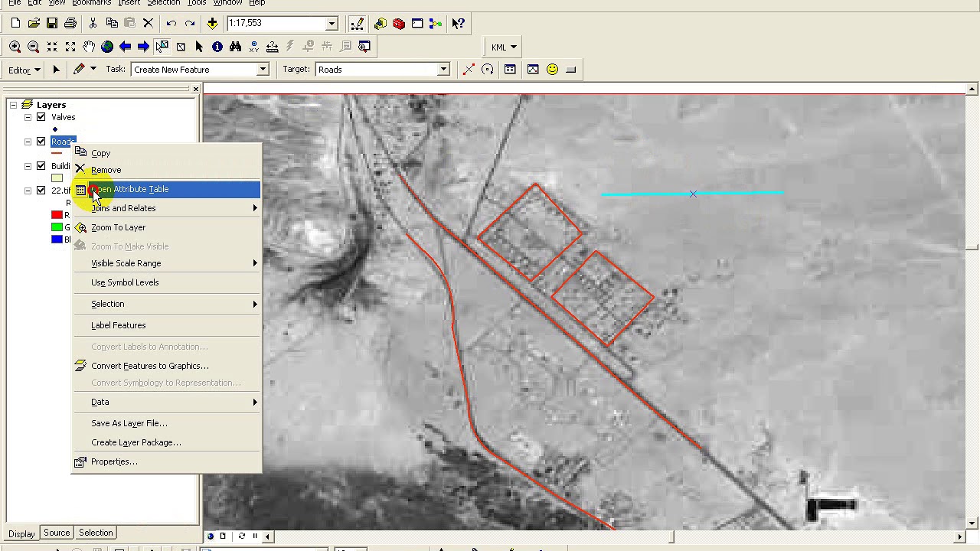Open the KML toolbar dropdown
Viewport: 980px width, 551px height.
click(x=504, y=47)
